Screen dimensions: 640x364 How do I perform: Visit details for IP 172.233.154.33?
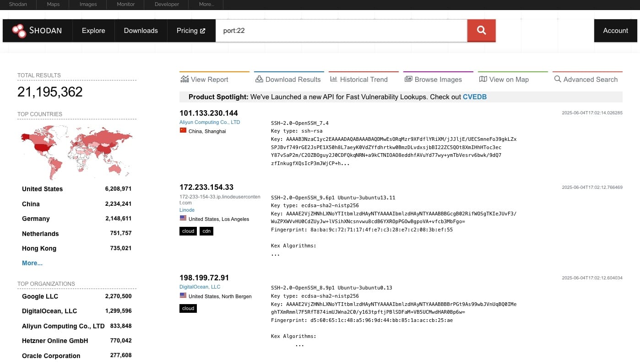tap(206, 187)
